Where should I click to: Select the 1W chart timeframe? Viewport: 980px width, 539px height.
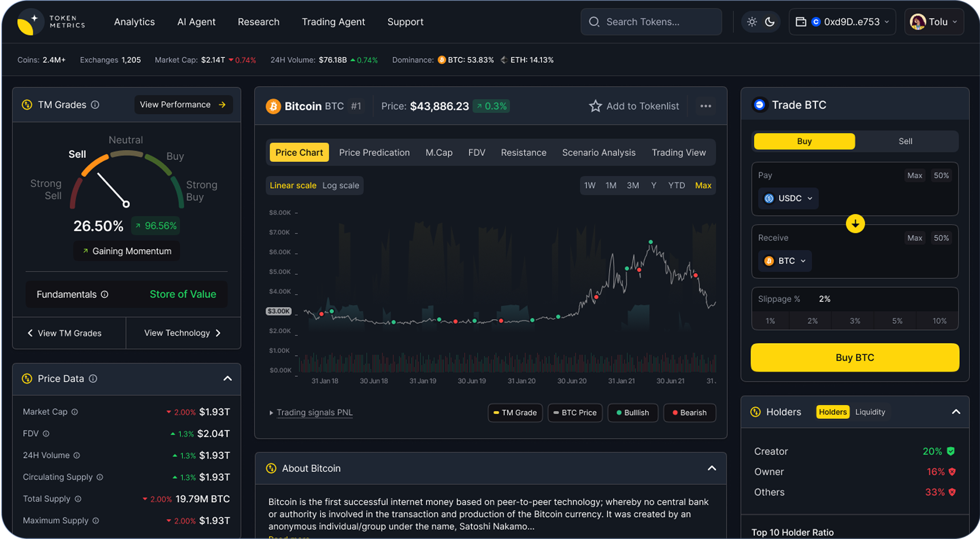590,185
